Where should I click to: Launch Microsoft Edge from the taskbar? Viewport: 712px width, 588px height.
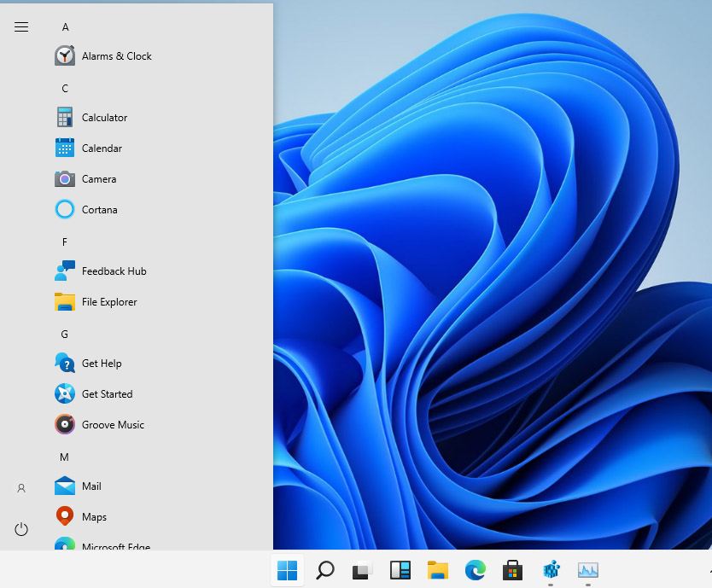(476, 570)
